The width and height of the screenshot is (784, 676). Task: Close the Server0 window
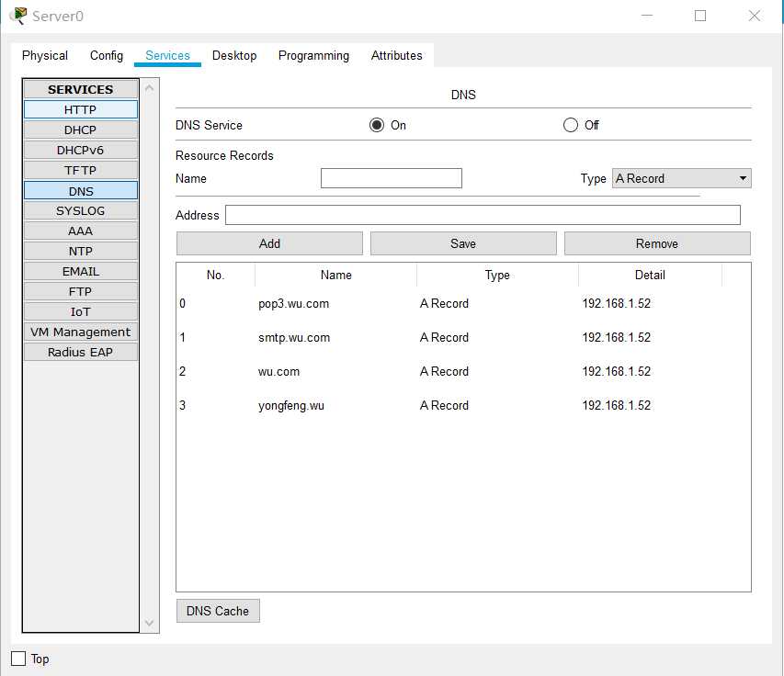pos(754,16)
